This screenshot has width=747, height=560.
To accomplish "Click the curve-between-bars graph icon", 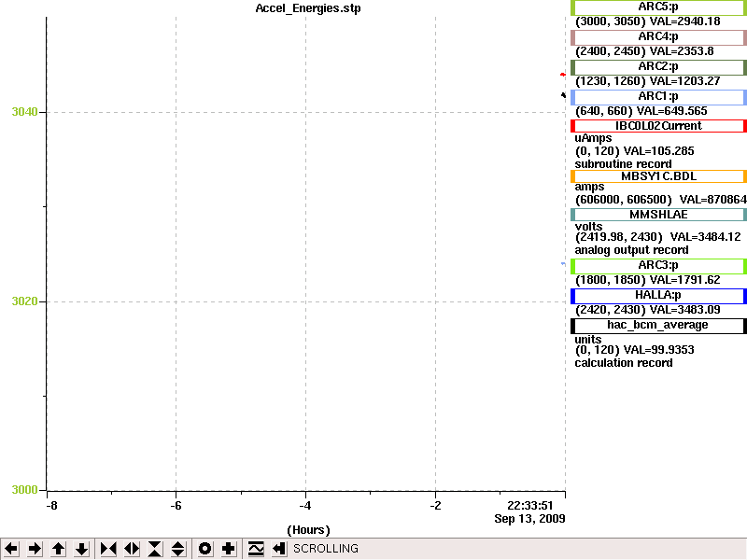I will pos(256,549).
